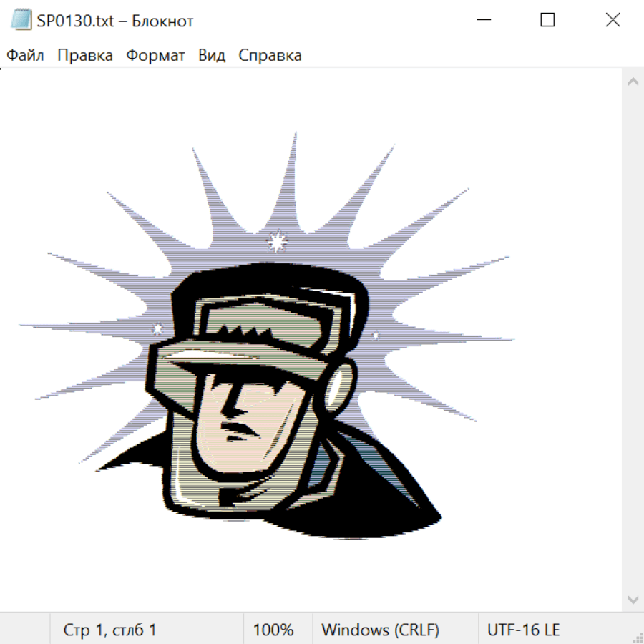This screenshot has height=644, width=644.
Task: Open the Вид menu
Action: point(212,56)
